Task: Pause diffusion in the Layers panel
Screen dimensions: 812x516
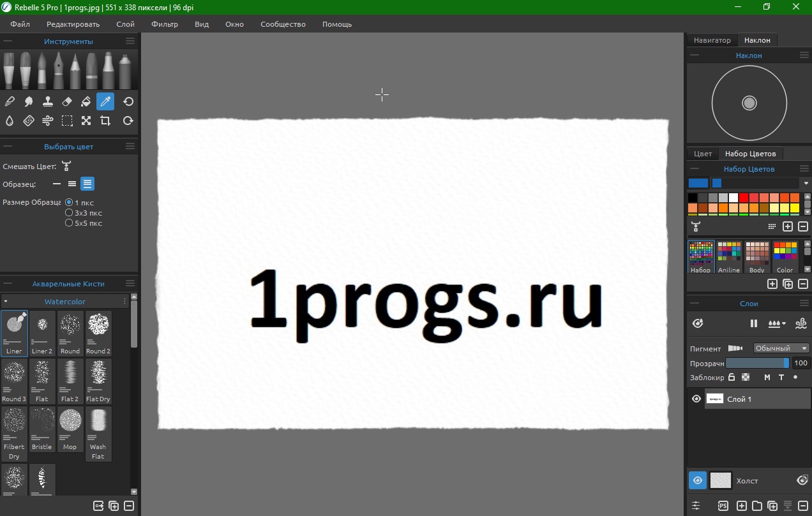Action: point(754,323)
